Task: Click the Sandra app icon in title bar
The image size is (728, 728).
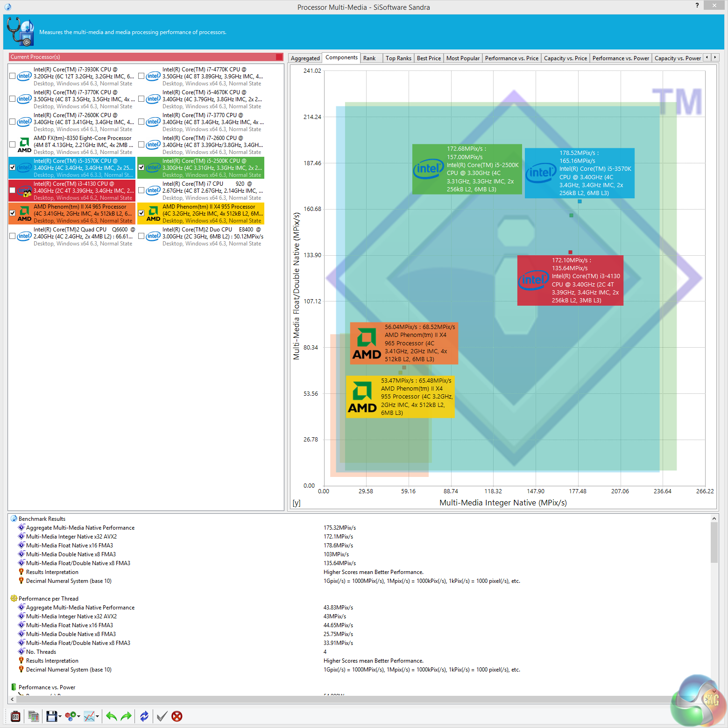Action: (x=8, y=7)
